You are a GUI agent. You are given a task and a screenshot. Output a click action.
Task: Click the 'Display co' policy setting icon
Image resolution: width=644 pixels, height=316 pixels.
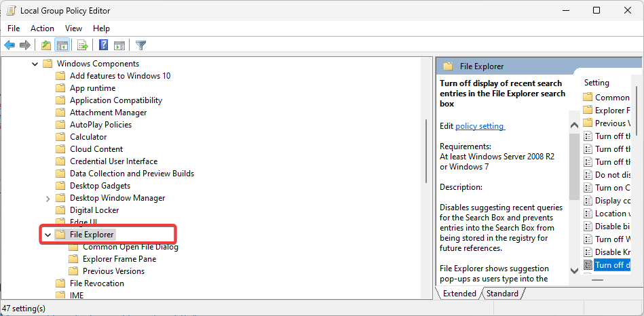pyautogui.click(x=588, y=201)
